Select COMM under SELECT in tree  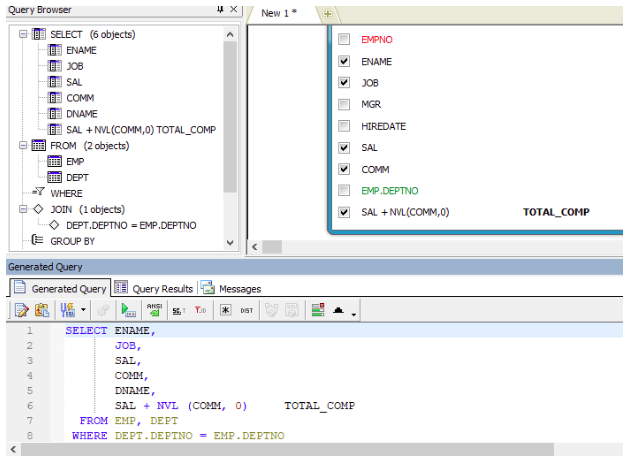[x=80, y=98]
